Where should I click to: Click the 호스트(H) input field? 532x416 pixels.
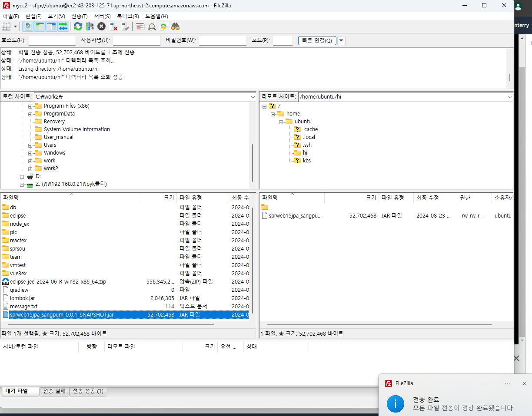[x=52, y=40]
